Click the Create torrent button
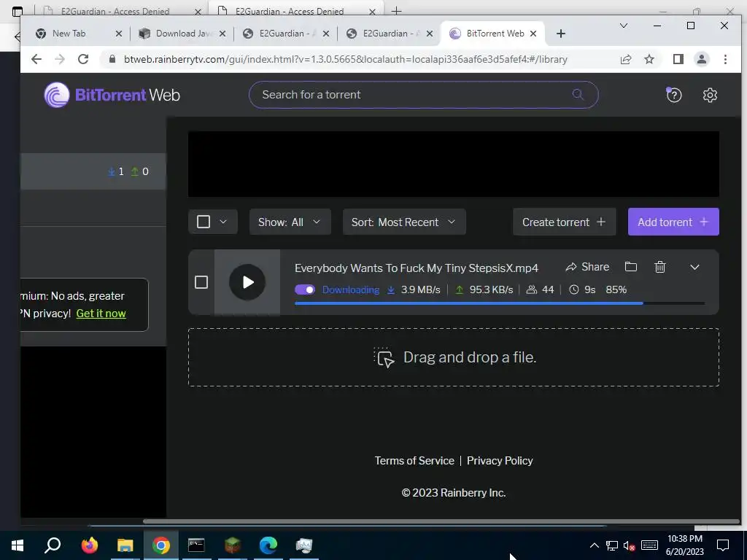 565,222
